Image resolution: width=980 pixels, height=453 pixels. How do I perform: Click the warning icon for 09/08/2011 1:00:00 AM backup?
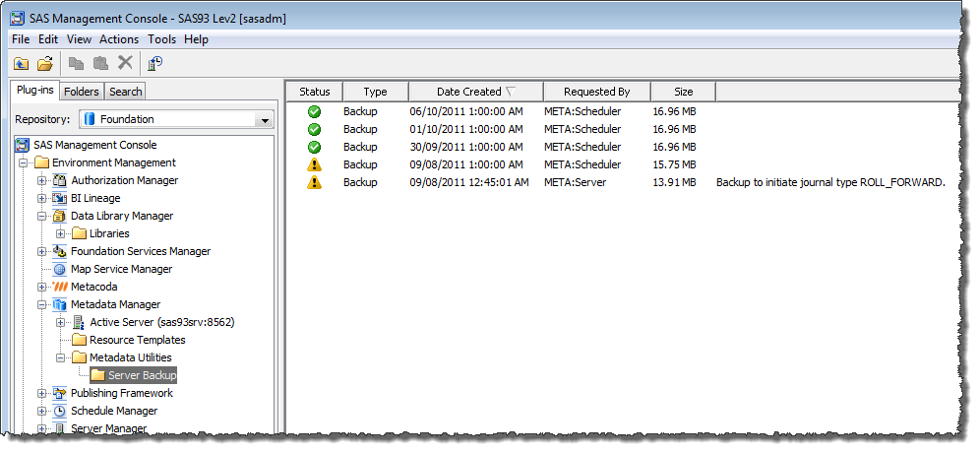[x=315, y=164]
